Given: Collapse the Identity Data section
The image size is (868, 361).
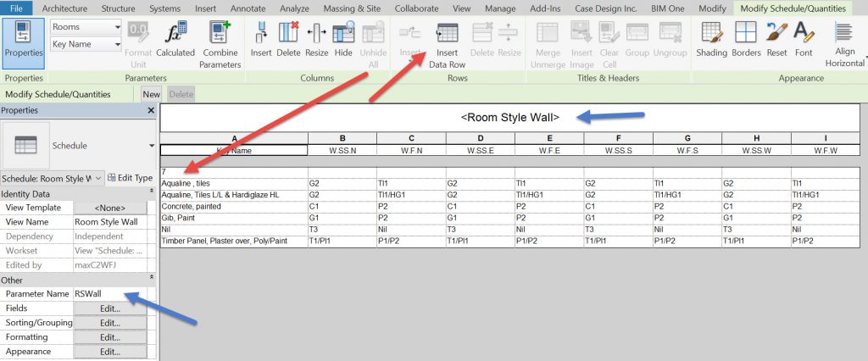Looking at the screenshot, I should click(151, 192).
